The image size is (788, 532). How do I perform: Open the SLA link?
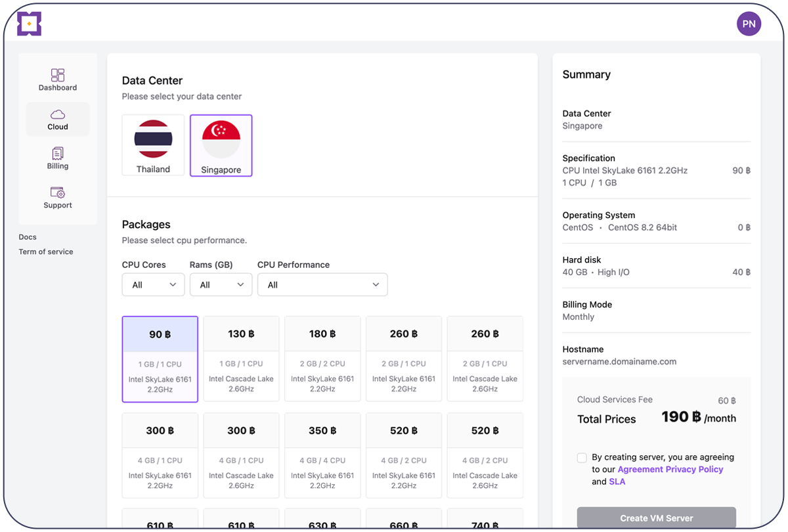pos(617,481)
